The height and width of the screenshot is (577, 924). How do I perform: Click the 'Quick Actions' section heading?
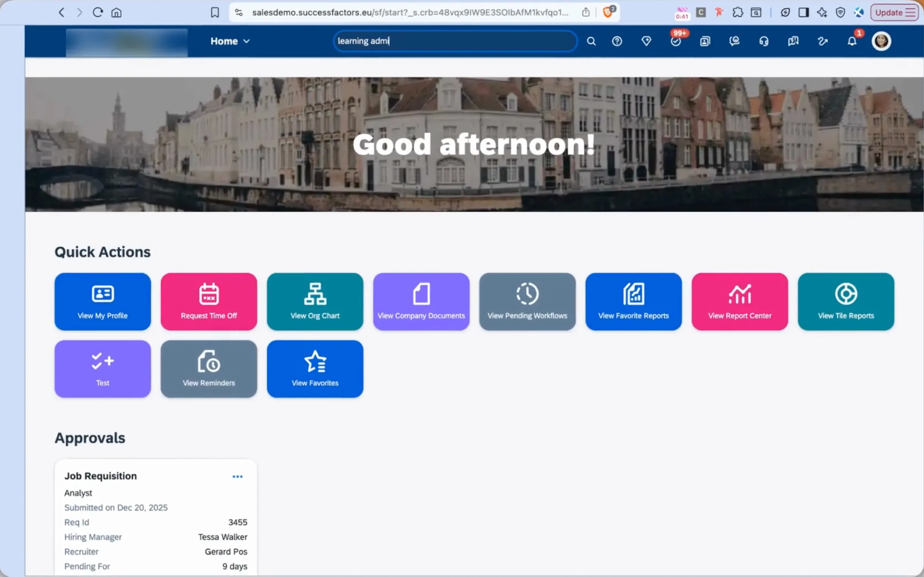tap(103, 252)
